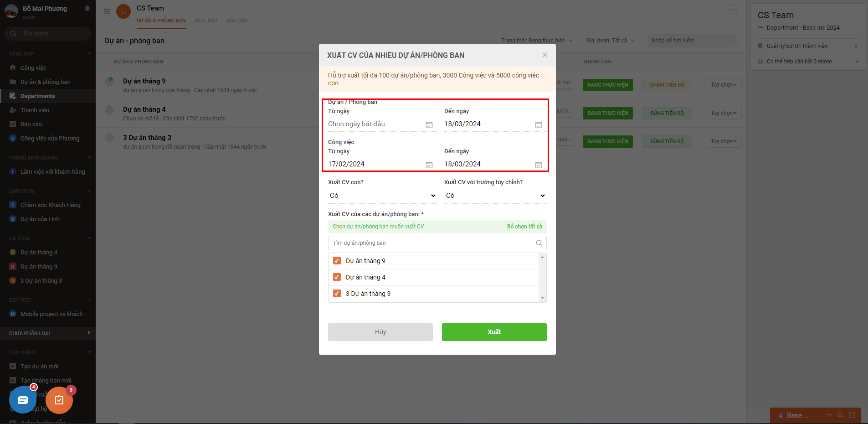Close the export dialog
Screen dimensions: 868x424
pos(545,55)
